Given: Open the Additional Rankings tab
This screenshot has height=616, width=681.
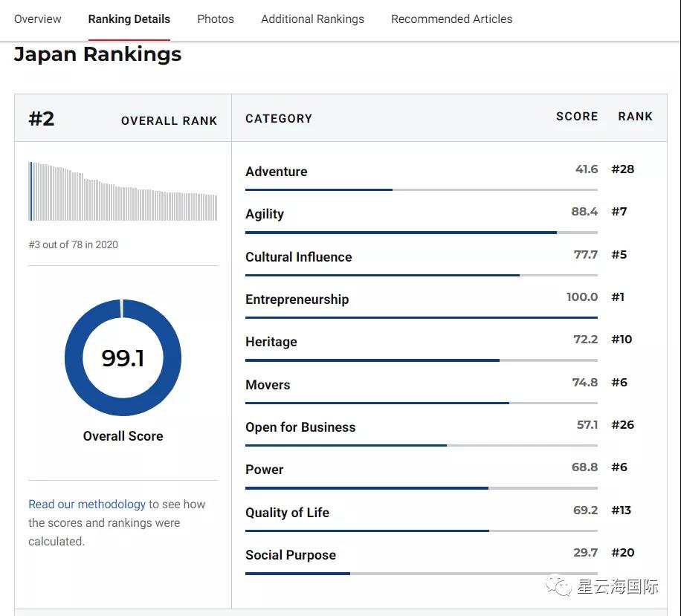Looking at the screenshot, I should (312, 19).
